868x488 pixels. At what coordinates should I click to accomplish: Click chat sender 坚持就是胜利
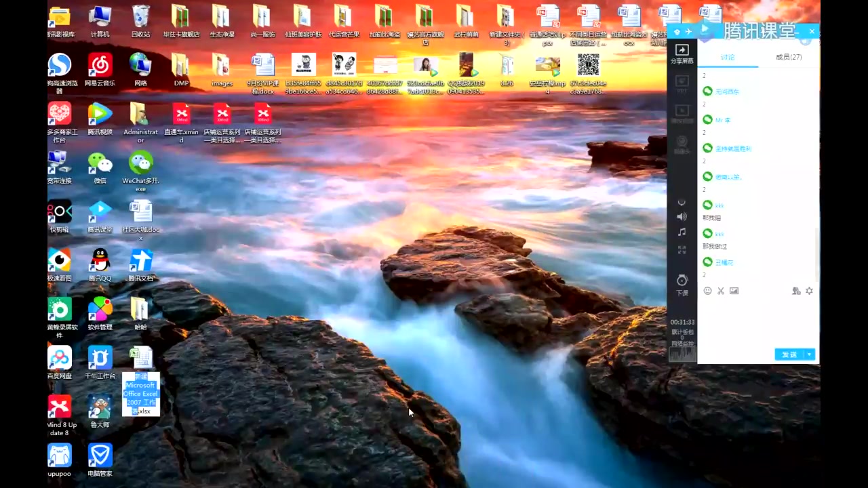733,148
